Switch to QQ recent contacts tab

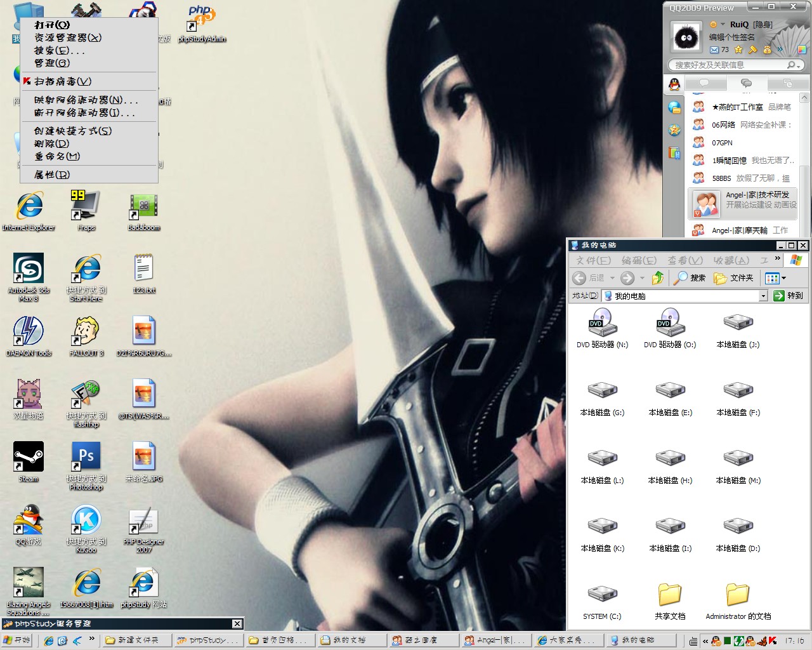click(x=787, y=84)
